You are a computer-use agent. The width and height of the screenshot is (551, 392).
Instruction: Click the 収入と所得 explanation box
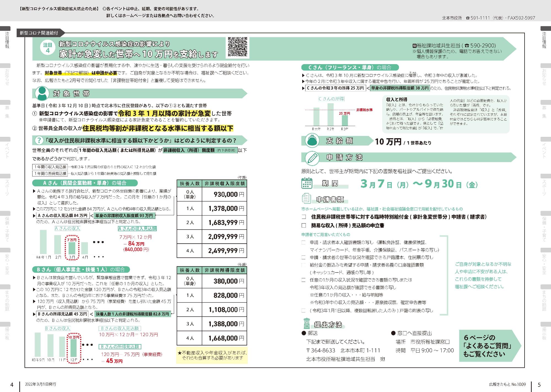[x=446, y=114]
